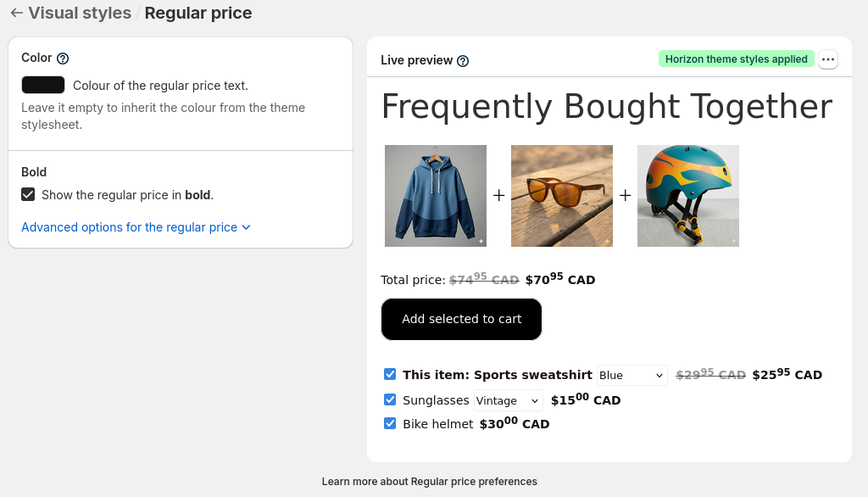
Task: Click the sparkle icon on the helmet image
Action: 733,242
